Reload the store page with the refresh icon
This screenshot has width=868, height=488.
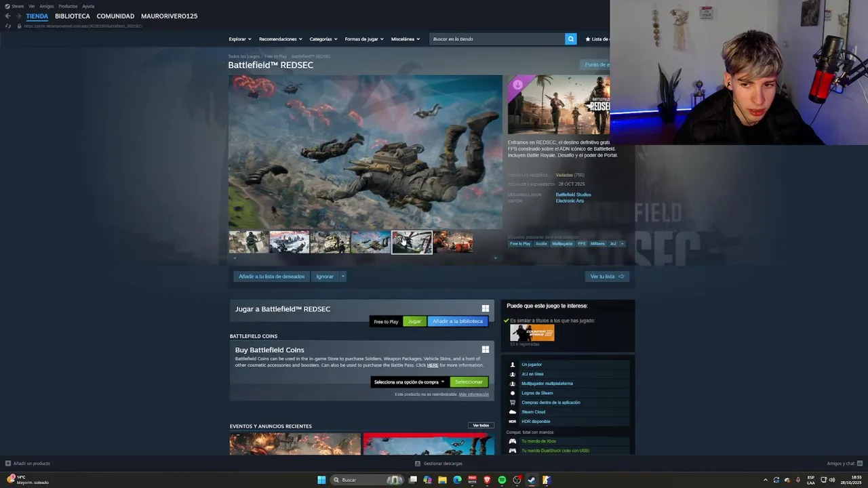point(8,26)
